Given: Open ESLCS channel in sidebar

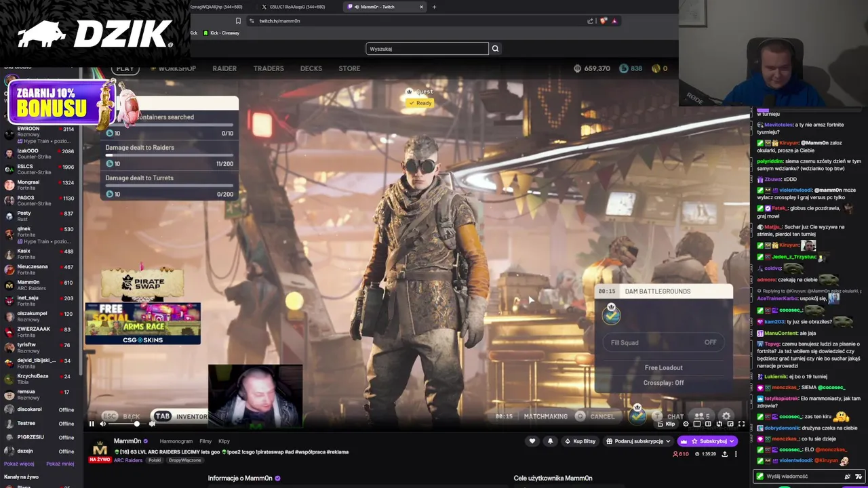Looking at the screenshot, I should (41, 169).
